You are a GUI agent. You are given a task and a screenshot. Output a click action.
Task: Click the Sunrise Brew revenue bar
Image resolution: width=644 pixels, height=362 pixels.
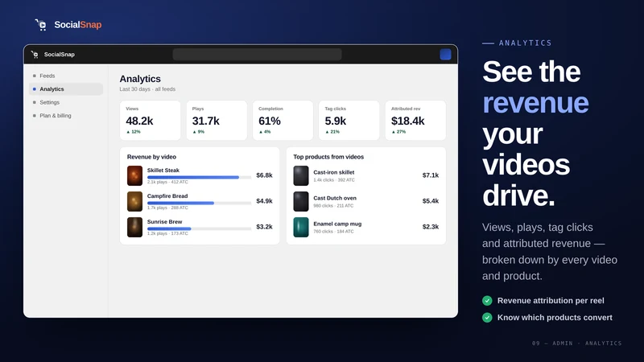tap(199, 228)
